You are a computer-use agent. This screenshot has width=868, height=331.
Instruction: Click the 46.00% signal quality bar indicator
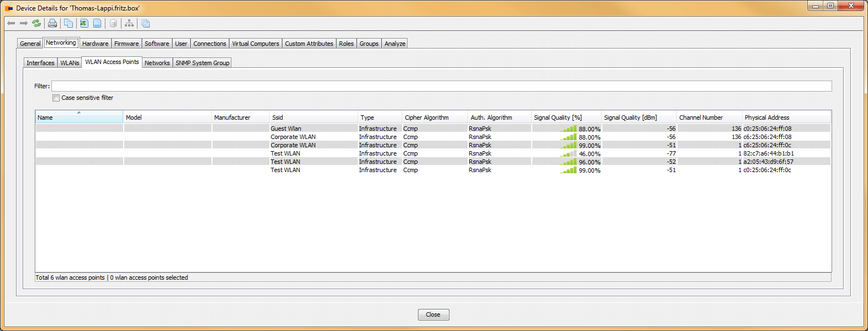point(569,154)
